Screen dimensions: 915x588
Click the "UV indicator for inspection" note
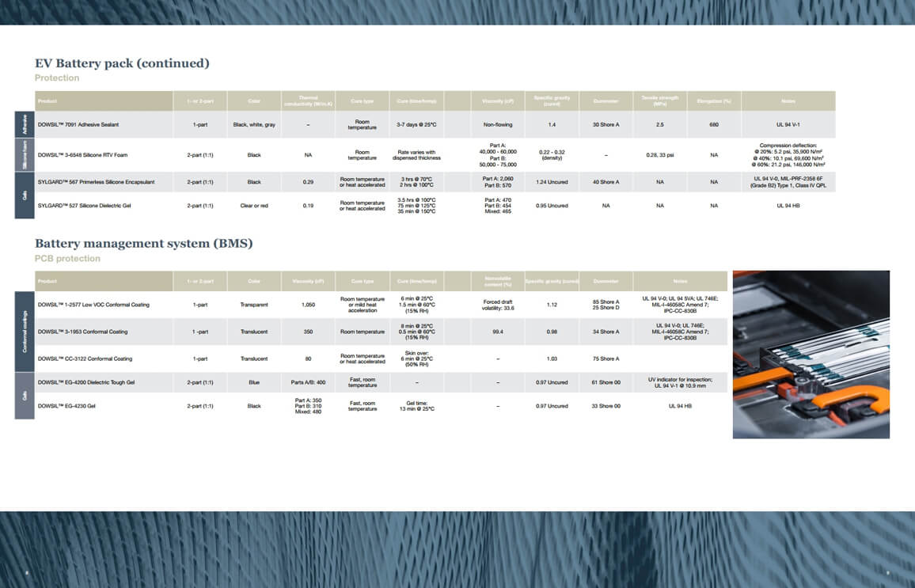[x=680, y=383]
